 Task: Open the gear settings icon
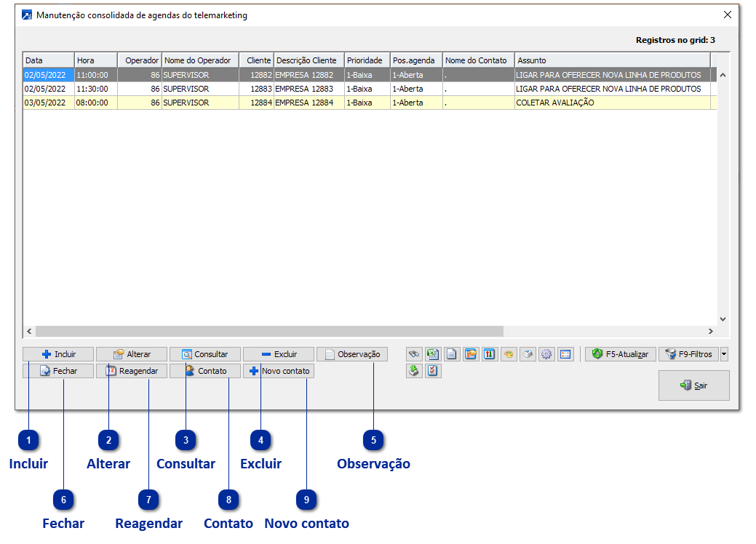point(546,354)
